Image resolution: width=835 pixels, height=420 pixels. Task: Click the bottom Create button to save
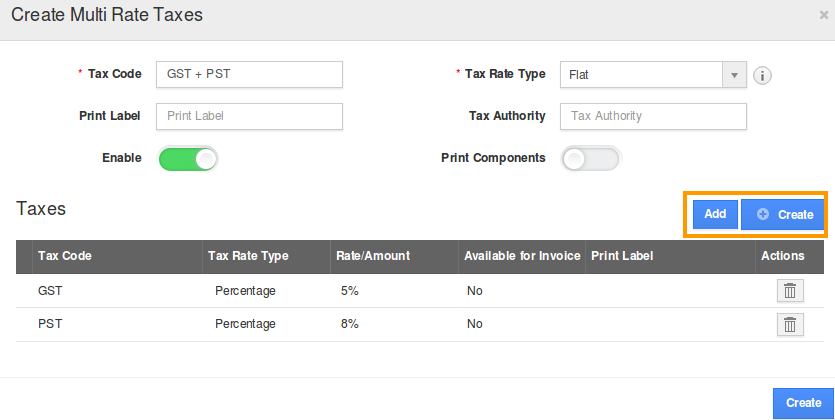click(803, 402)
